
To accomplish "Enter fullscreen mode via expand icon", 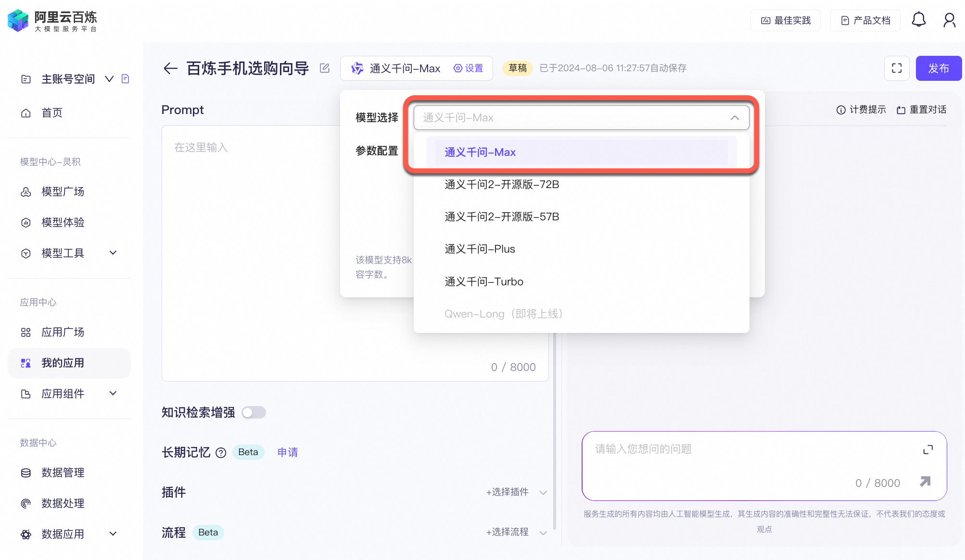I will [x=897, y=68].
